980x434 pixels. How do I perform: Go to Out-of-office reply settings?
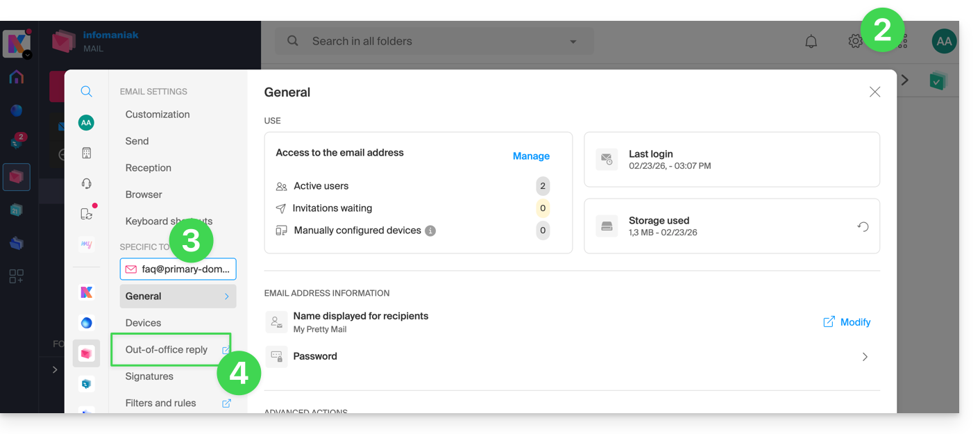(x=167, y=350)
